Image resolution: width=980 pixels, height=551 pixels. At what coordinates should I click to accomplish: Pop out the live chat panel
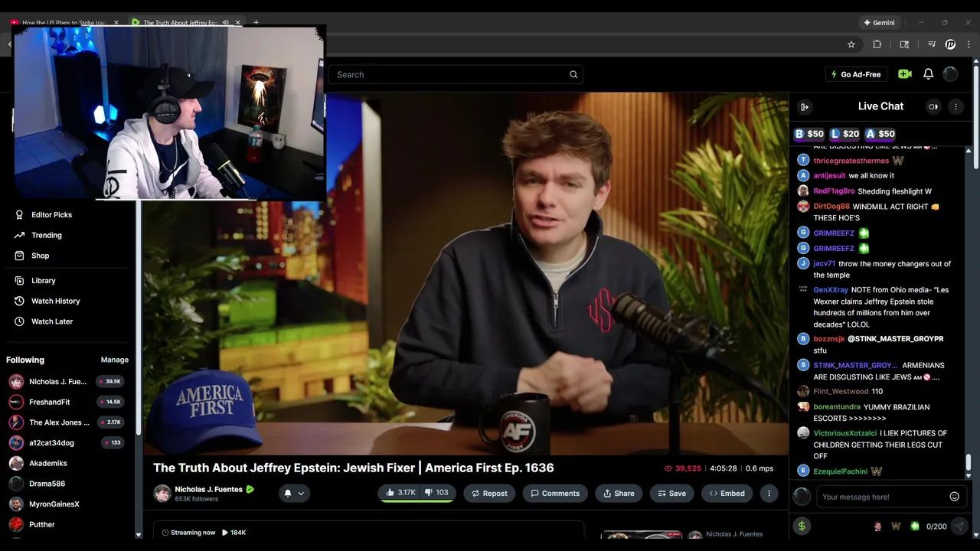pos(804,107)
